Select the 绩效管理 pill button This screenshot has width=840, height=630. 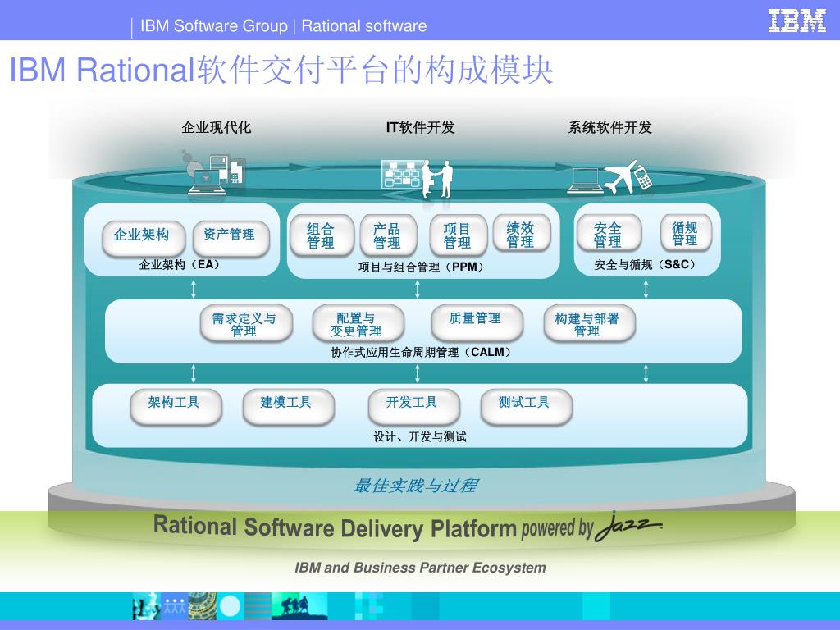click(x=521, y=234)
